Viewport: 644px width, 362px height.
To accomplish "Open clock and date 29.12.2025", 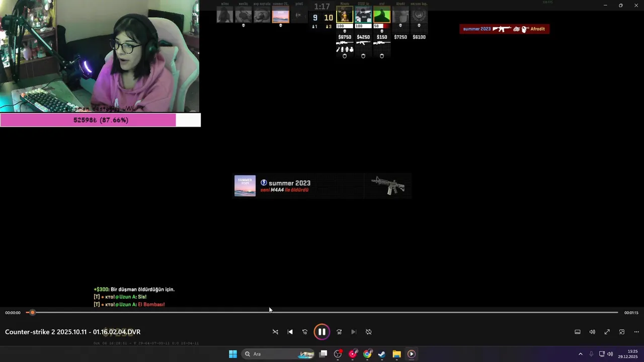I will (628, 354).
